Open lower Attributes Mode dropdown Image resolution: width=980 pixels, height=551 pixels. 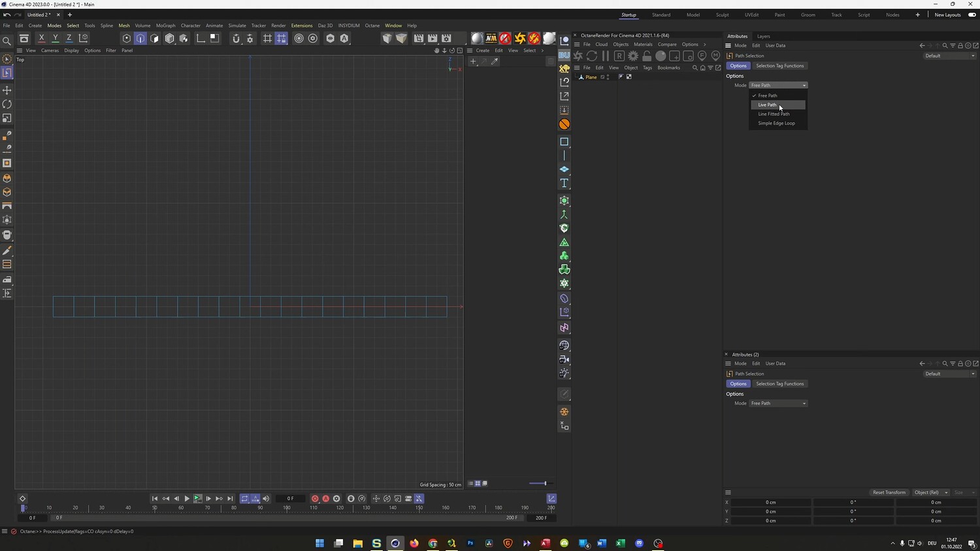[778, 403]
